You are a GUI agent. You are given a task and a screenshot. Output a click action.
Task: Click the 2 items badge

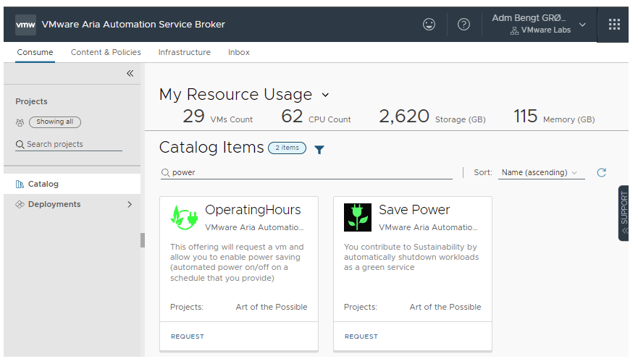(287, 148)
